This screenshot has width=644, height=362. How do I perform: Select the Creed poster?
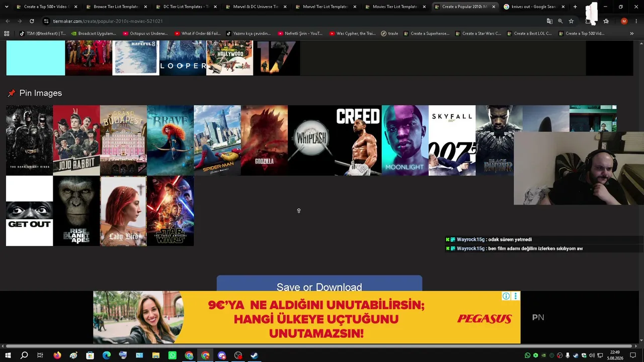[x=358, y=140]
